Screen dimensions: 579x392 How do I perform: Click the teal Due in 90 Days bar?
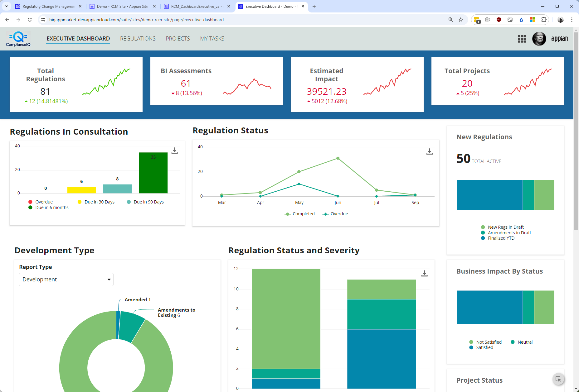pos(117,189)
